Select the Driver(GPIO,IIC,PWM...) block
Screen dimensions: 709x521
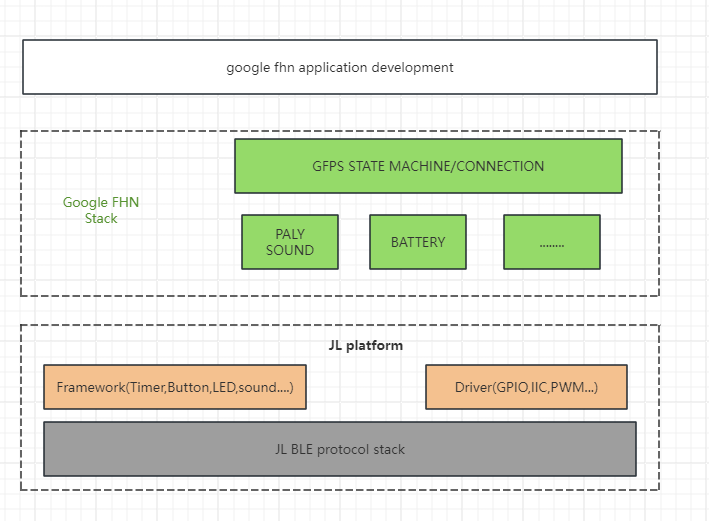point(526,387)
